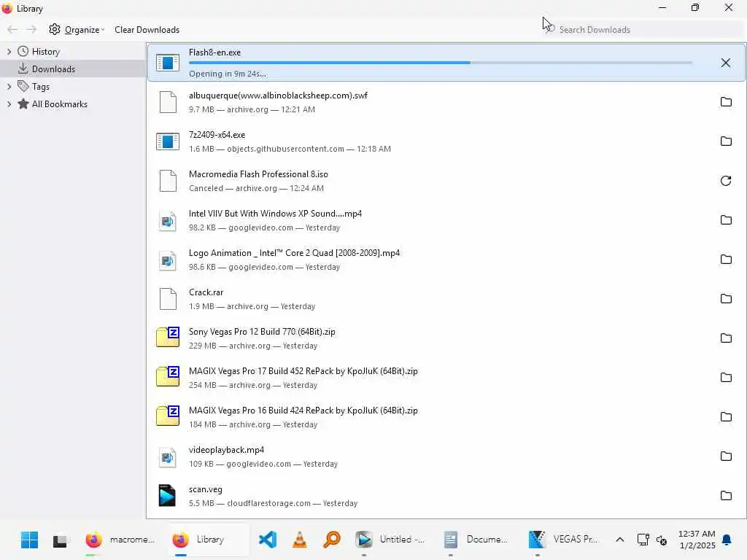The width and height of the screenshot is (747, 560).
Task: Switch to Firefox macrome... taskbar window
Action: click(120, 540)
